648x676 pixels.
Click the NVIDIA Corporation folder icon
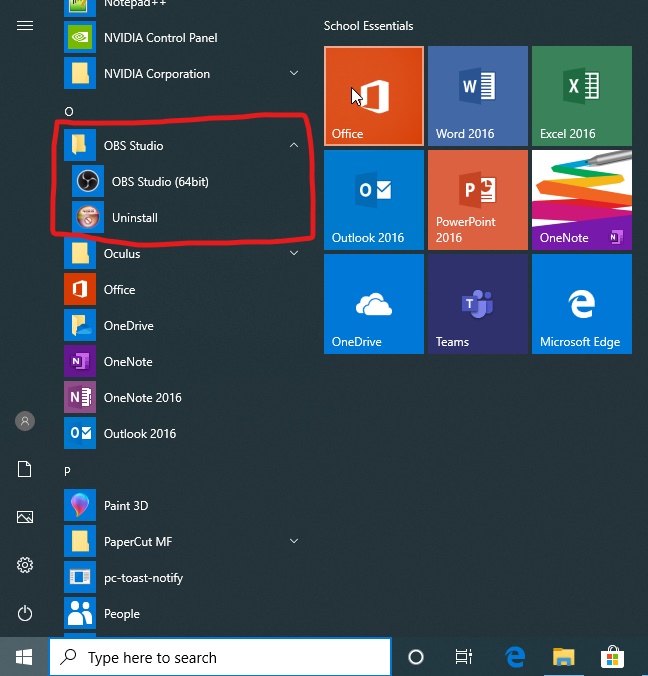[x=80, y=73]
